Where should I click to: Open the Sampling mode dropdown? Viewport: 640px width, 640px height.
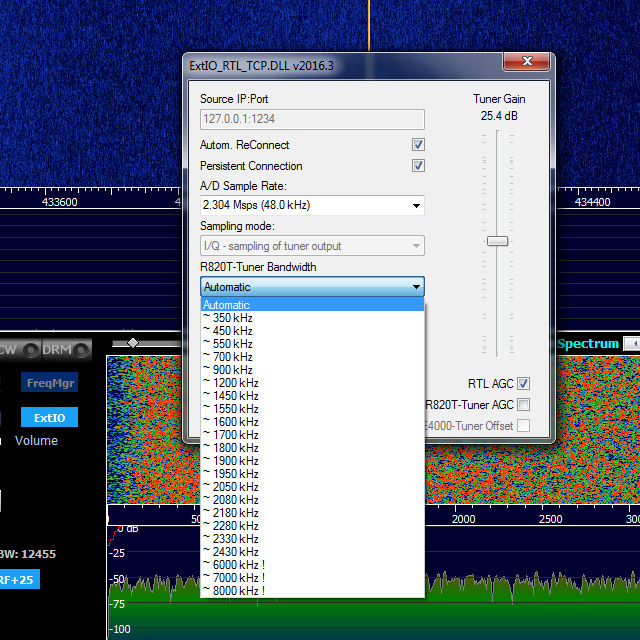[x=312, y=246]
